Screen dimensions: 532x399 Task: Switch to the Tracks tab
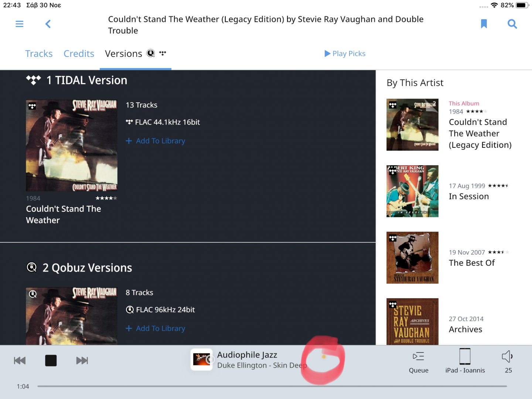click(x=39, y=54)
